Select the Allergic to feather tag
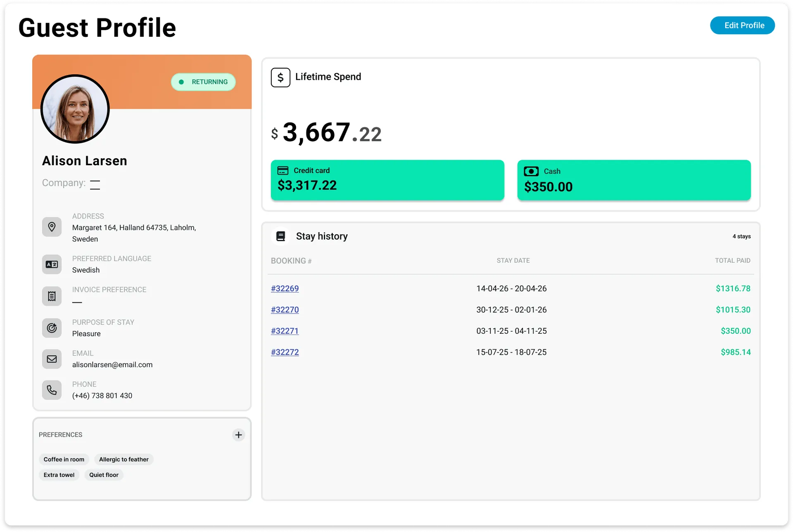Viewport: 793px width, 532px height. click(123, 459)
